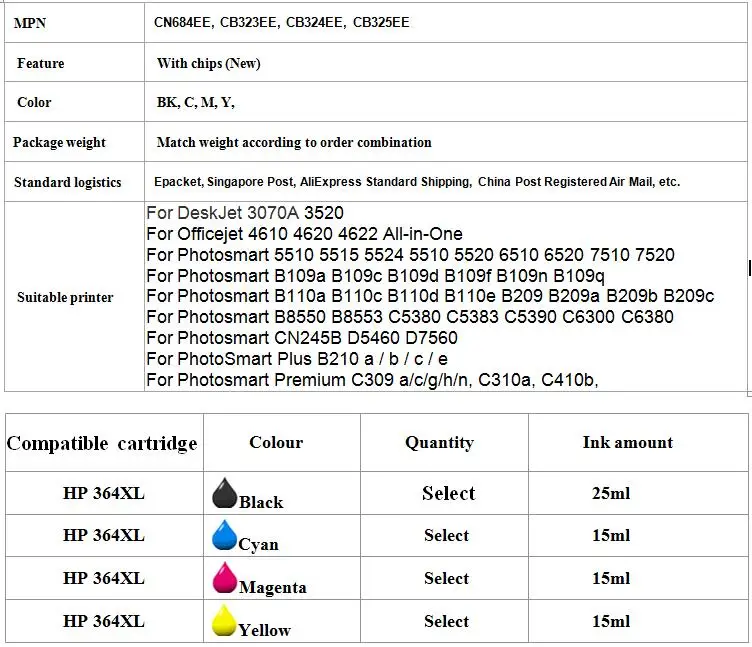Click Match weight according to order combination

(294, 142)
